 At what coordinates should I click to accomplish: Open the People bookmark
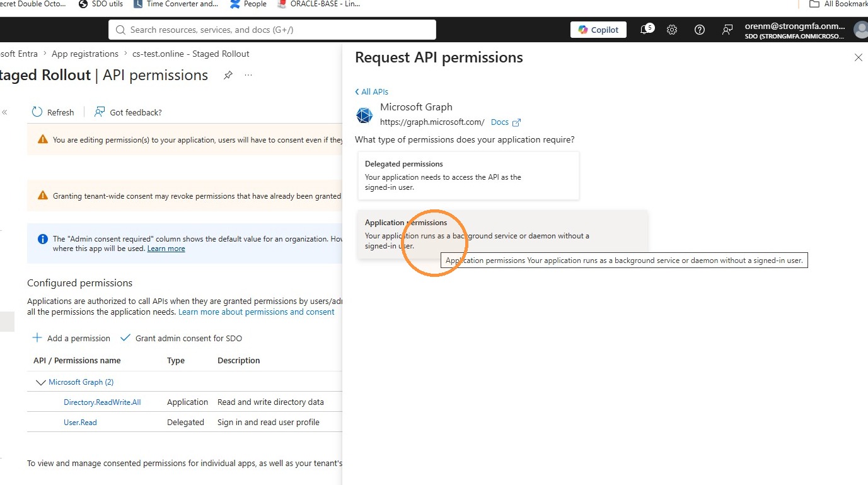click(x=248, y=4)
